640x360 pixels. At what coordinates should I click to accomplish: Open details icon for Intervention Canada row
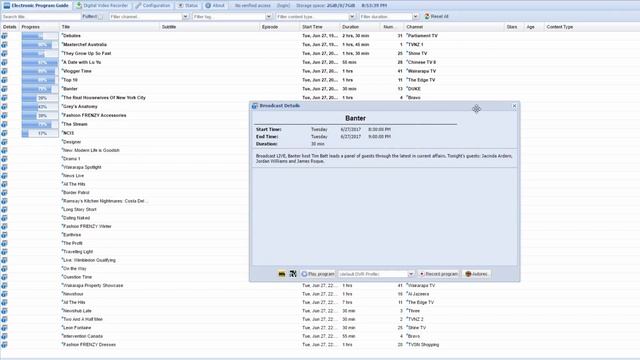(x=4, y=336)
